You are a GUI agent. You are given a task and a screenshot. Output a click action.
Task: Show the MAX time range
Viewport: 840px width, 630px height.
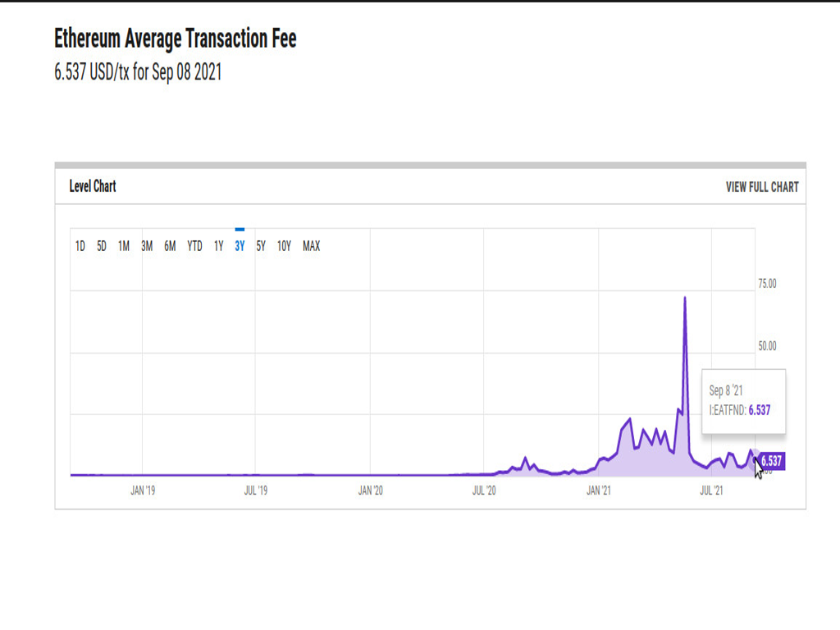click(312, 246)
